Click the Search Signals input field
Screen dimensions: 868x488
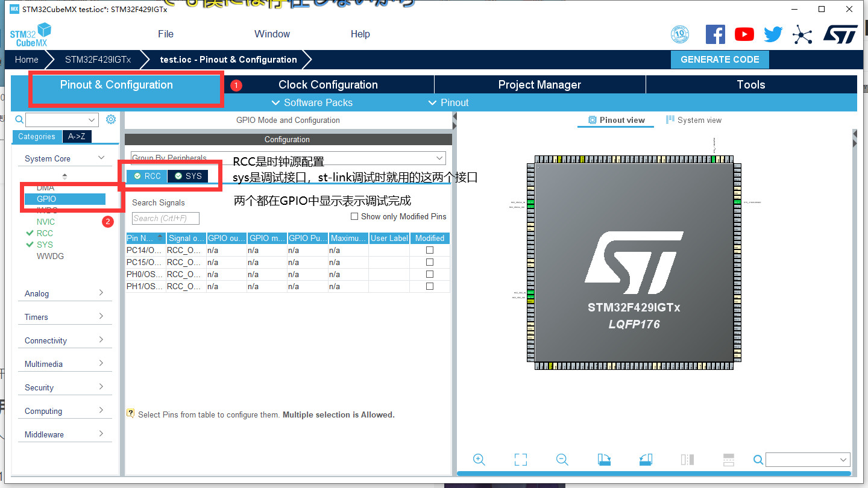(165, 218)
